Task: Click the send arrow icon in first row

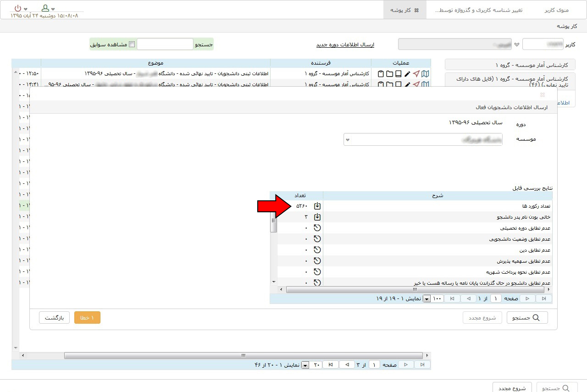Action: pos(416,73)
